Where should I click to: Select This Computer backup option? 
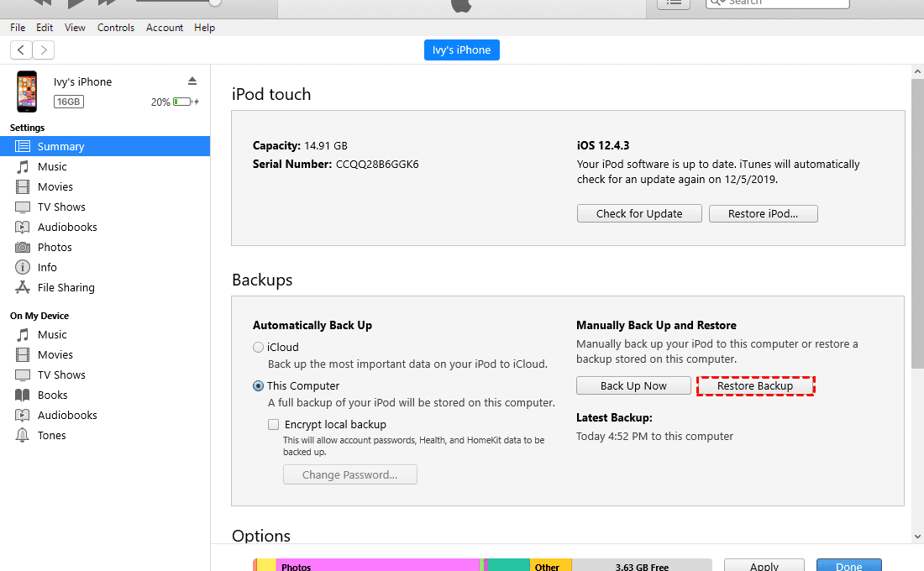[259, 386]
